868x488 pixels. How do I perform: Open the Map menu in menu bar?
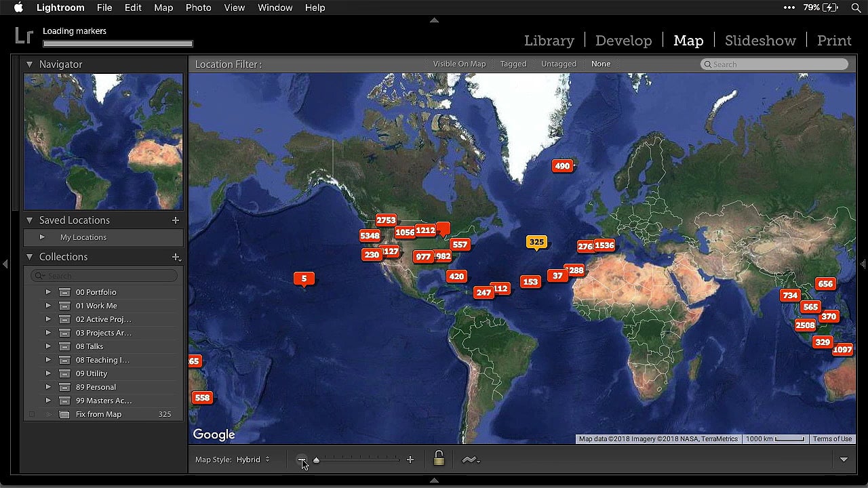[x=163, y=7]
